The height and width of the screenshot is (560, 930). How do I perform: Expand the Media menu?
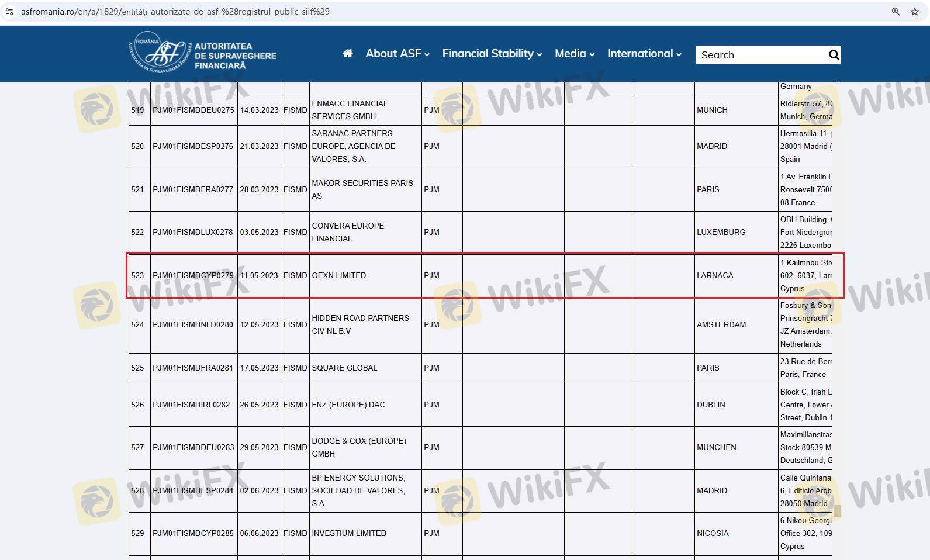click(574, 54)
